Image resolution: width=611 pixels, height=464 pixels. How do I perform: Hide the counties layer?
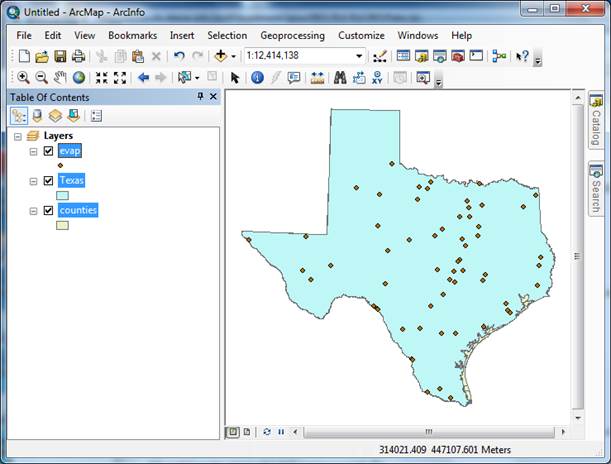click(48, 211)
